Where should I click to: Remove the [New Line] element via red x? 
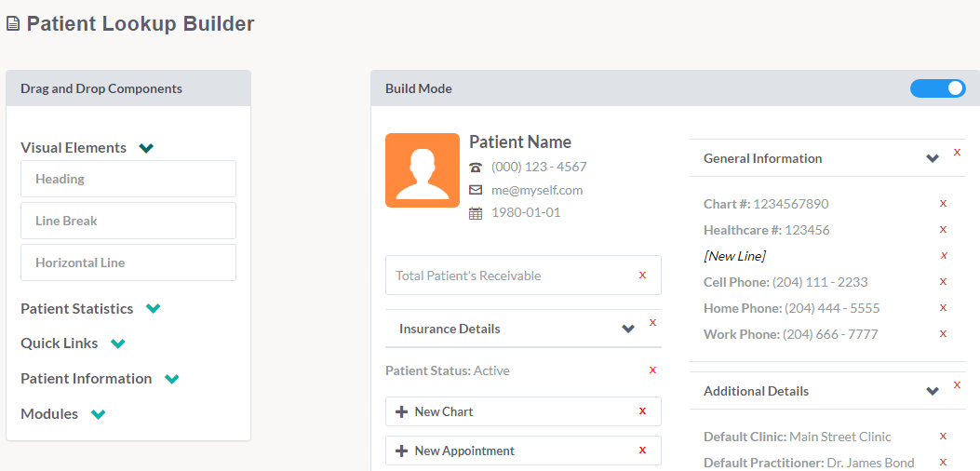pos(944,255)
